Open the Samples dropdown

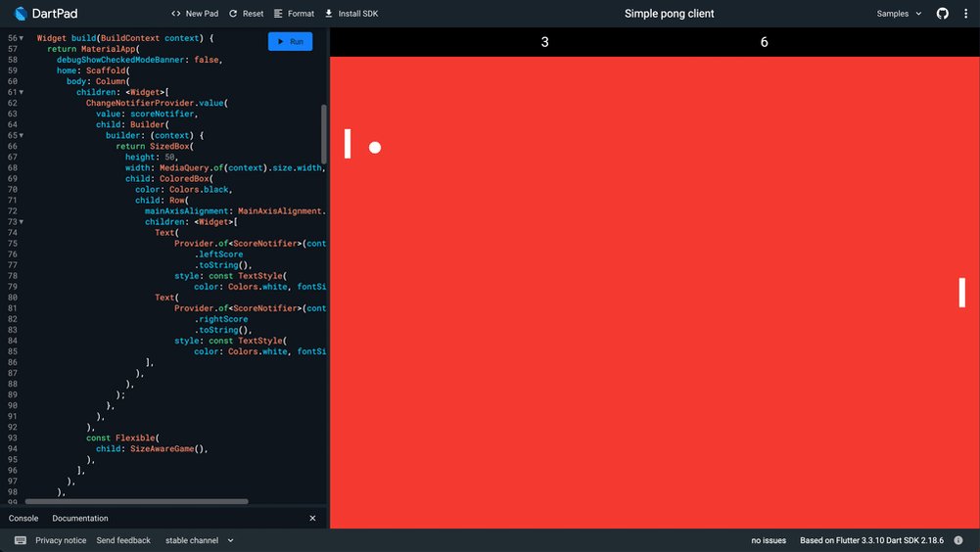point(899,13)
